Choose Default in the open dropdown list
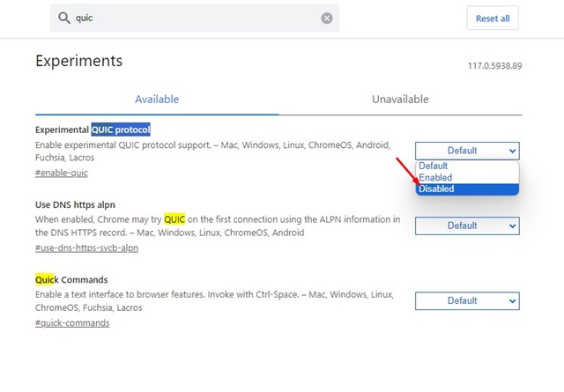Image resolution: width=564 pixels, height=392 pixels. click(x=434, y=166)
